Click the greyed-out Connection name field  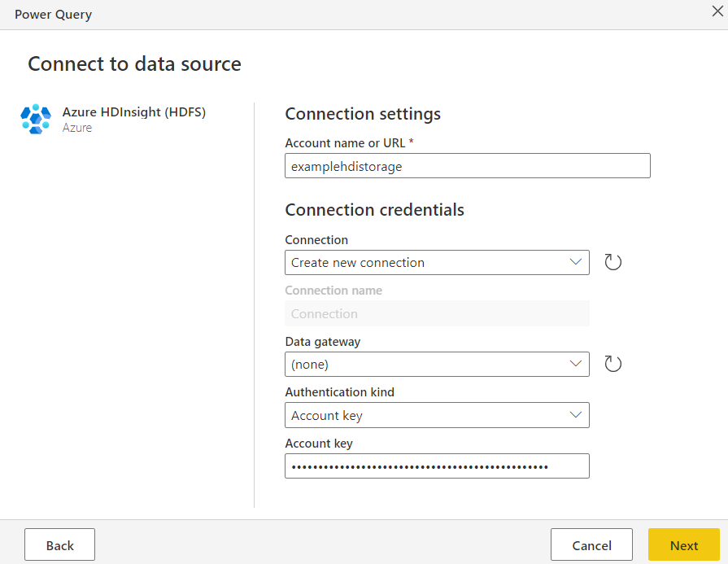click(437, 313)
